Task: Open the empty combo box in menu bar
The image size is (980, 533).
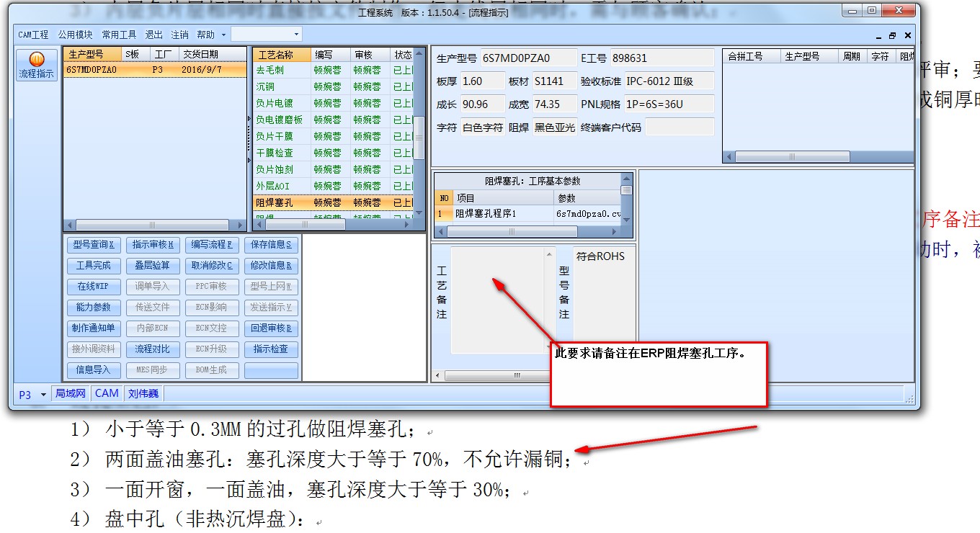Action: 267,34
